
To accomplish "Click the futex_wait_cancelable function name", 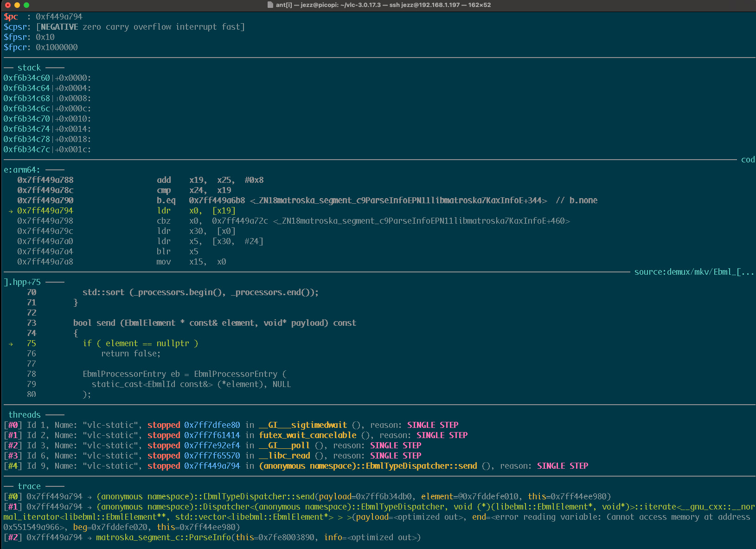I will tap(308, 435).
